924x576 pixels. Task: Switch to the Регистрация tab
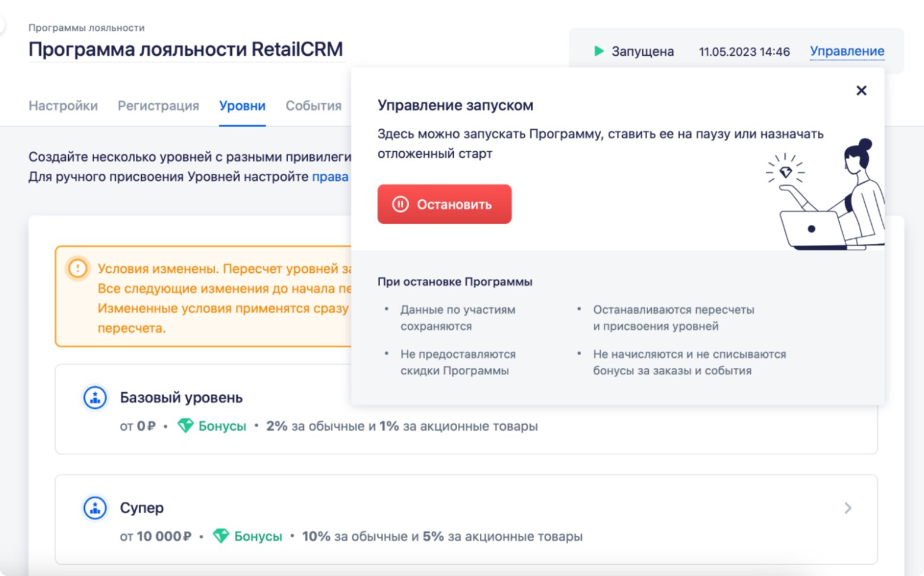point(158,106)
